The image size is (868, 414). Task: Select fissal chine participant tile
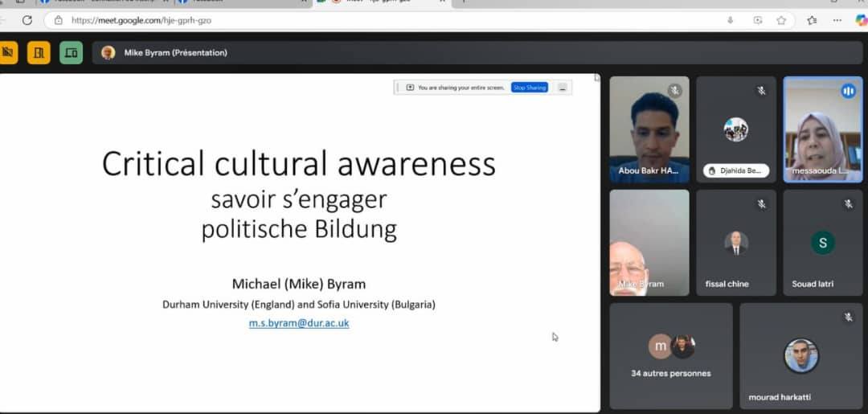[735, 243]
